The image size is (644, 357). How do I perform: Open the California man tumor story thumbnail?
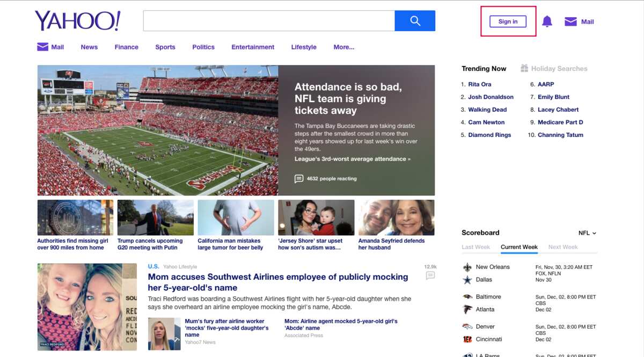(236, 217)
